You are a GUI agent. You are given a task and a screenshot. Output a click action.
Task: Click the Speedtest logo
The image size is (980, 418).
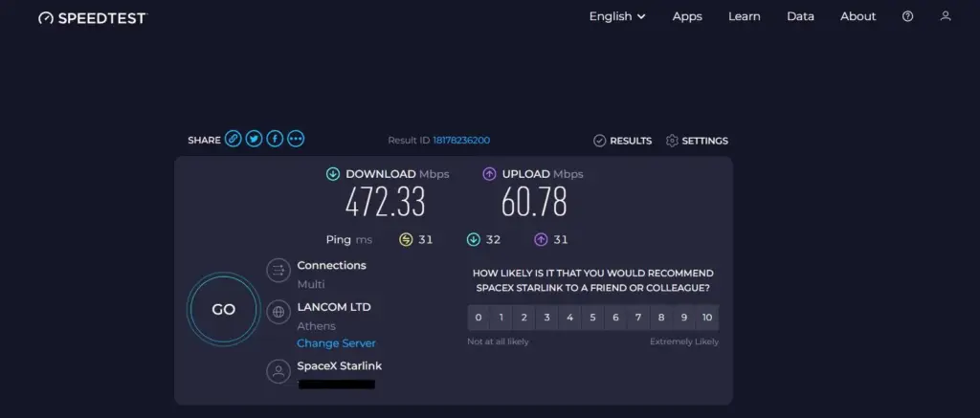pyautogui.click(x=93, y=18)
